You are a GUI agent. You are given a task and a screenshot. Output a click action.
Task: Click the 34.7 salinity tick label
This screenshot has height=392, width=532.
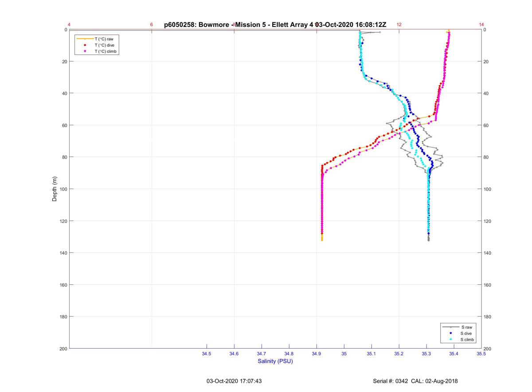262,354
